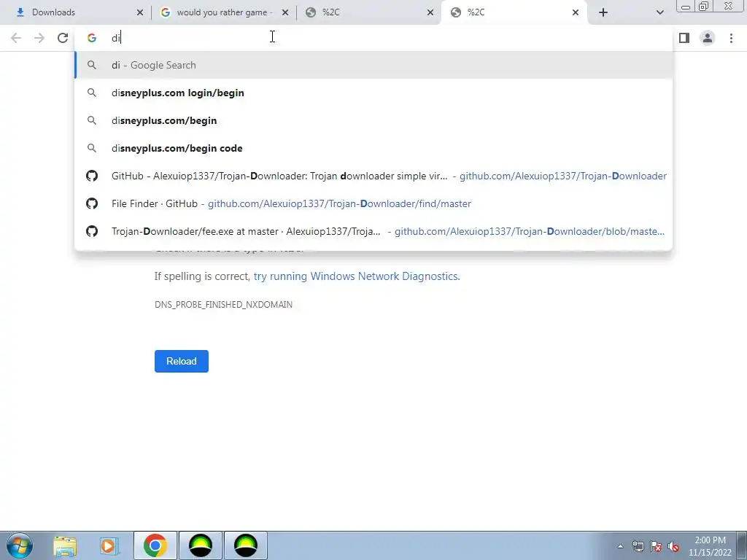Choose 'disneyplus.com login/begin' suggestion
The width and height of the screenshot is (747, 560).
(373, 93)
